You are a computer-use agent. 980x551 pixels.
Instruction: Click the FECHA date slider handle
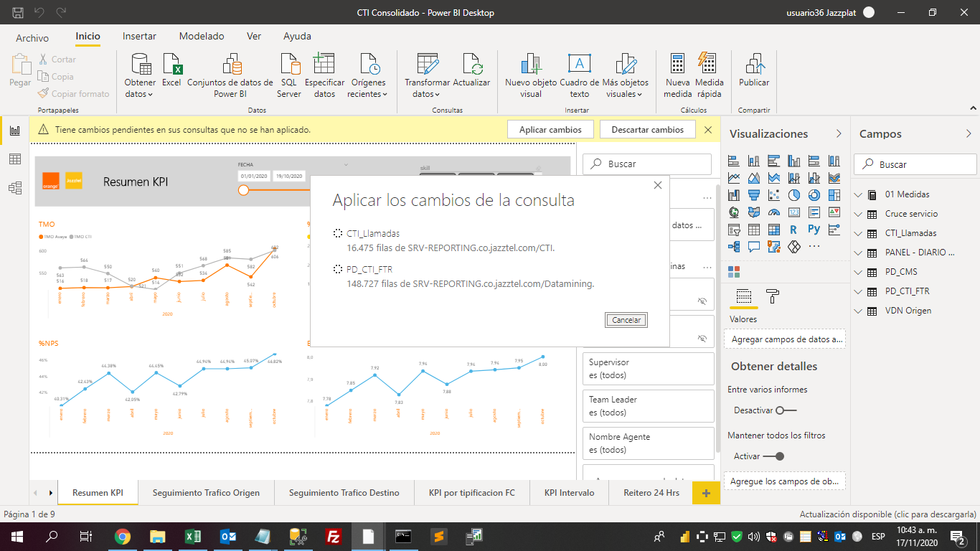(x=243, y=190)
